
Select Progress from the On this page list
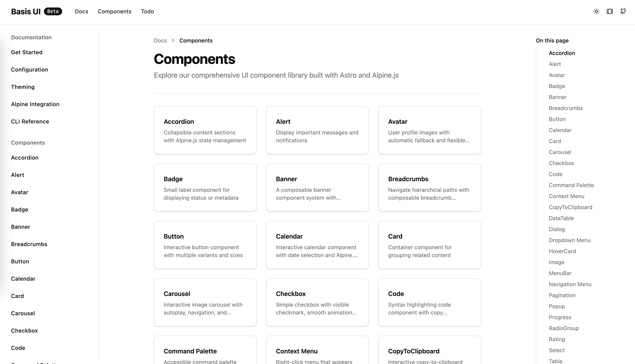pos(560,317)
